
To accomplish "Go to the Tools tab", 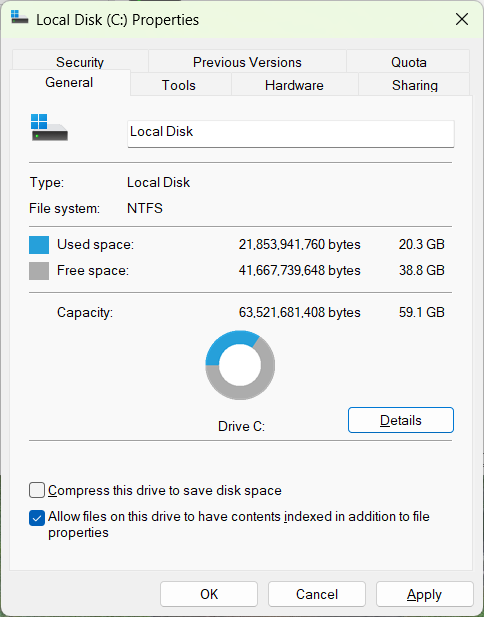I will (179, 85).
